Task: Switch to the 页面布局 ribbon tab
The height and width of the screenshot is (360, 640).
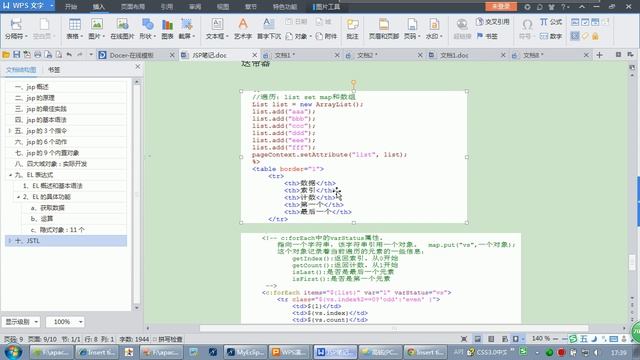Action: coord(133,7)
